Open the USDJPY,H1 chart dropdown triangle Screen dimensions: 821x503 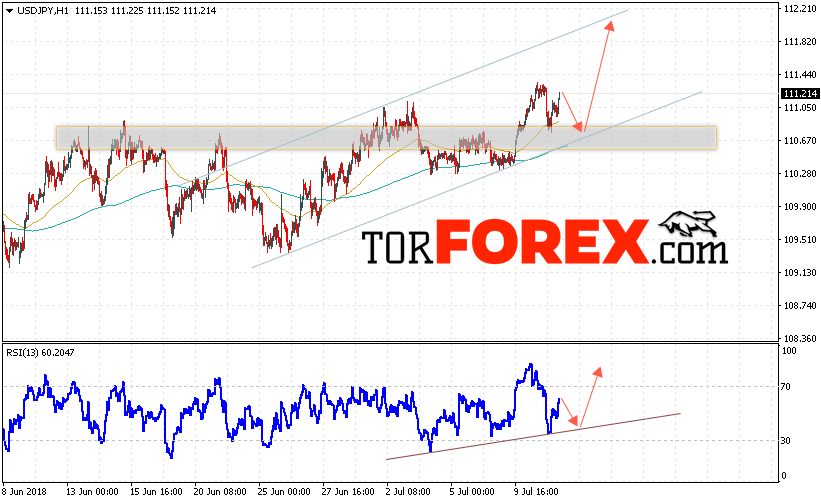click(9, 11)
